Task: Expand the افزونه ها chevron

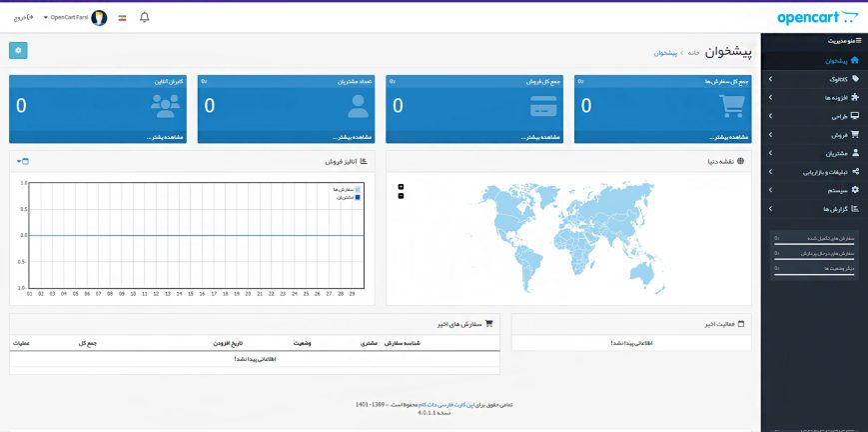Action: click(770, 98)
